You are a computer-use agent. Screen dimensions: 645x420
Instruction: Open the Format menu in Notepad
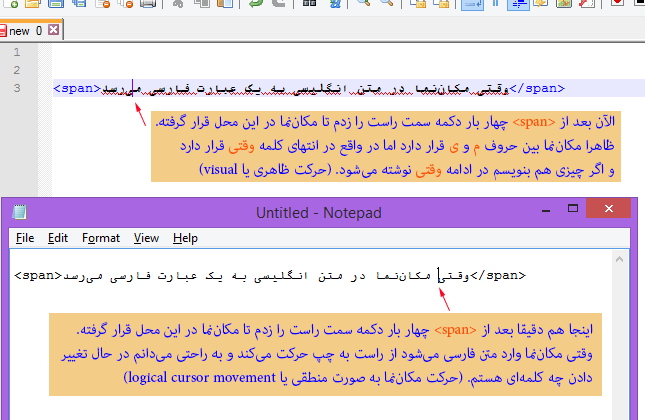point(101,238)
